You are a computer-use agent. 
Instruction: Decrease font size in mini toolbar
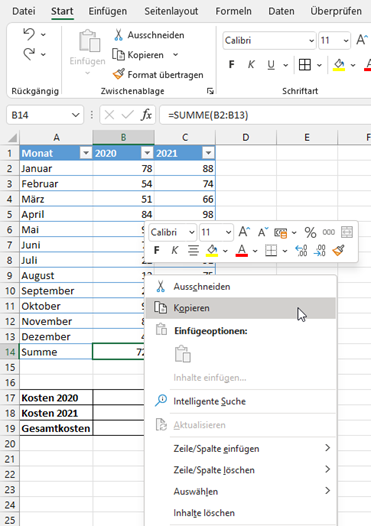click(262, 232)
